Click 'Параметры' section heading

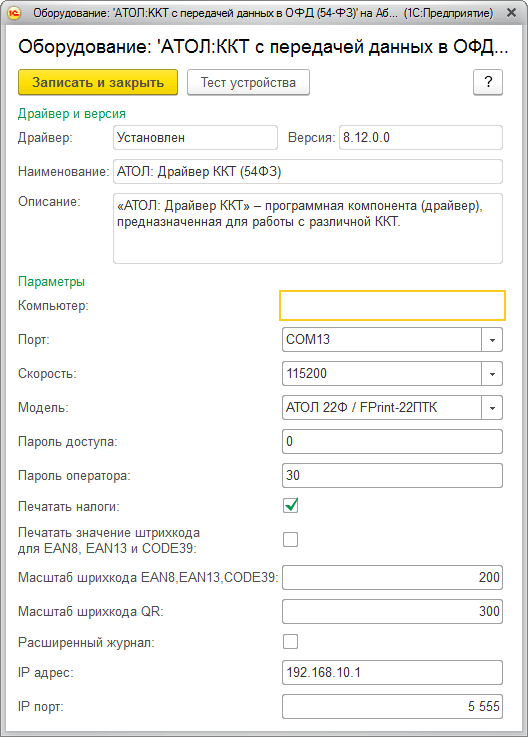pyautogui.click(x=51, y=282)
